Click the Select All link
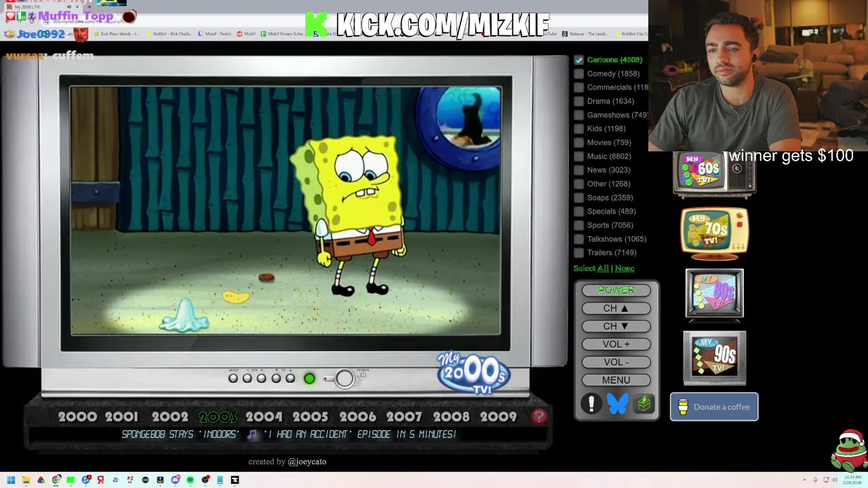868x488 pixels. 591,268
